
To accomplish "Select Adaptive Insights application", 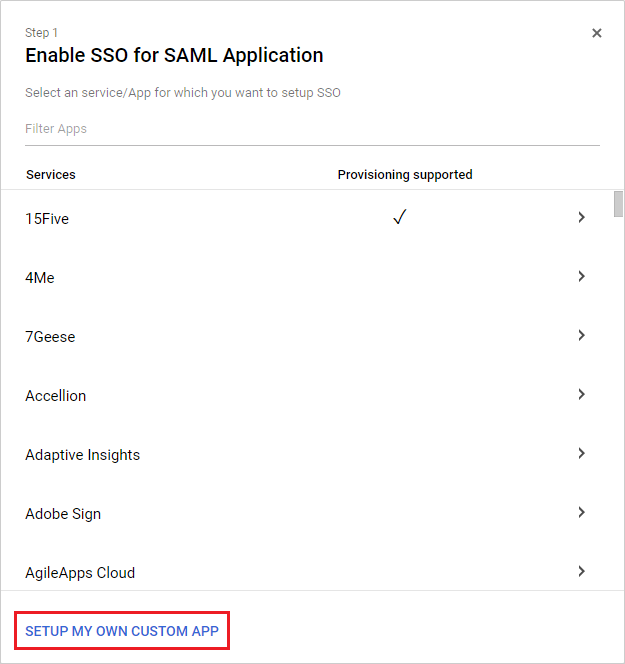I will click(83, 455).
